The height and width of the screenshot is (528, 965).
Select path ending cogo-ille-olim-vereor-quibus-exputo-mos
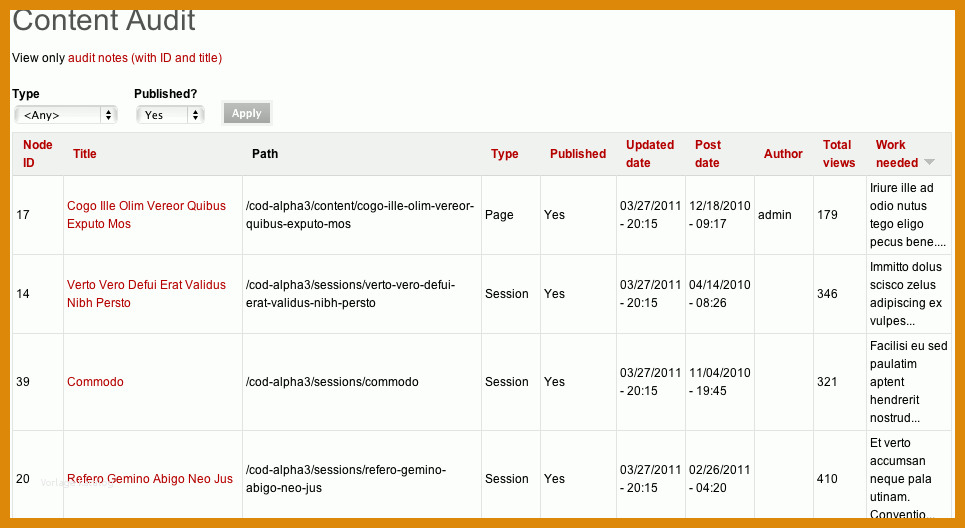tap(360, 215)
